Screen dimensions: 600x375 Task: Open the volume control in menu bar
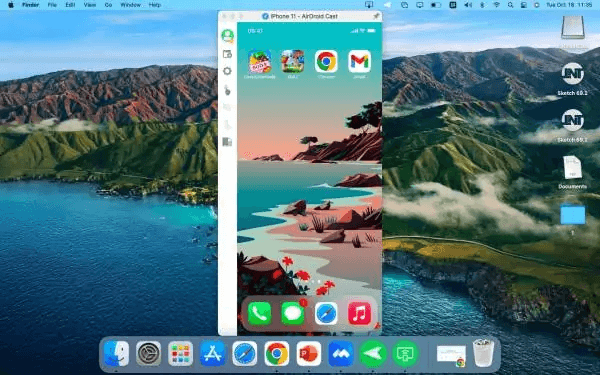pyautogui.click(x=468, y=5)
